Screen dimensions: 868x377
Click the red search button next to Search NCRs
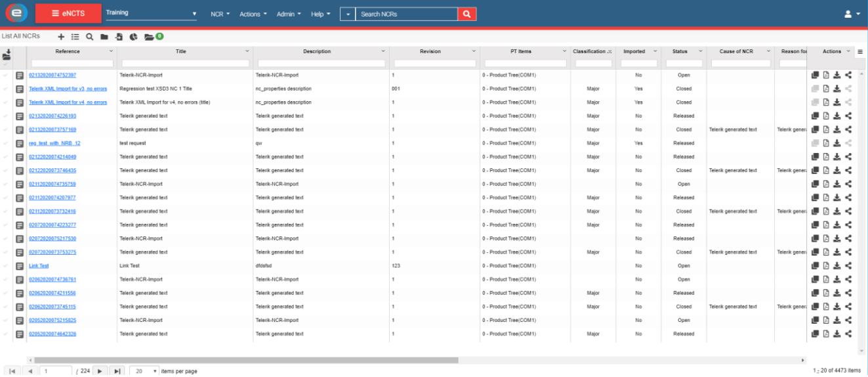click(466, 14)
